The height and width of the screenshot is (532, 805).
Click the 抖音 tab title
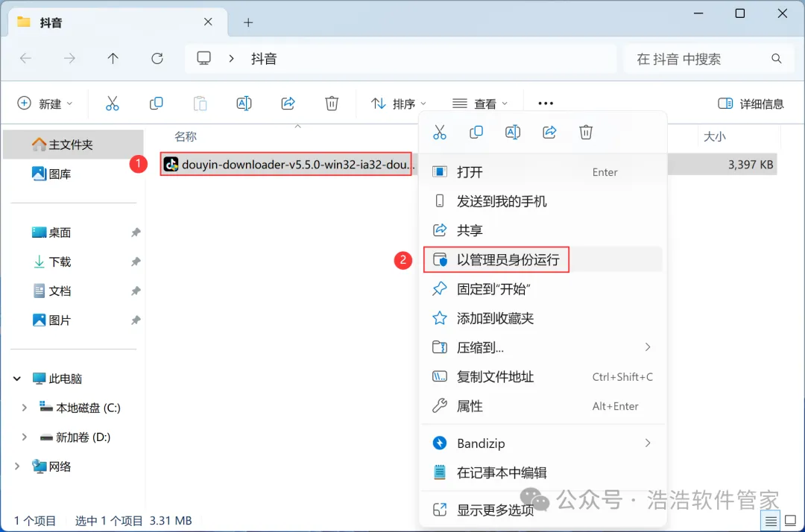click(51, 22)
